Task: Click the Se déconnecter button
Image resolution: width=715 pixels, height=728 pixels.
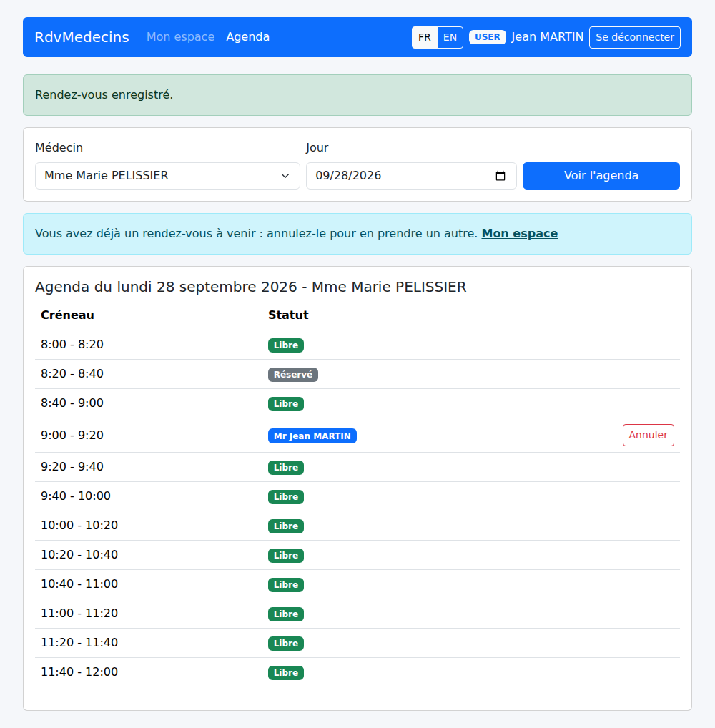Action: 635,38
